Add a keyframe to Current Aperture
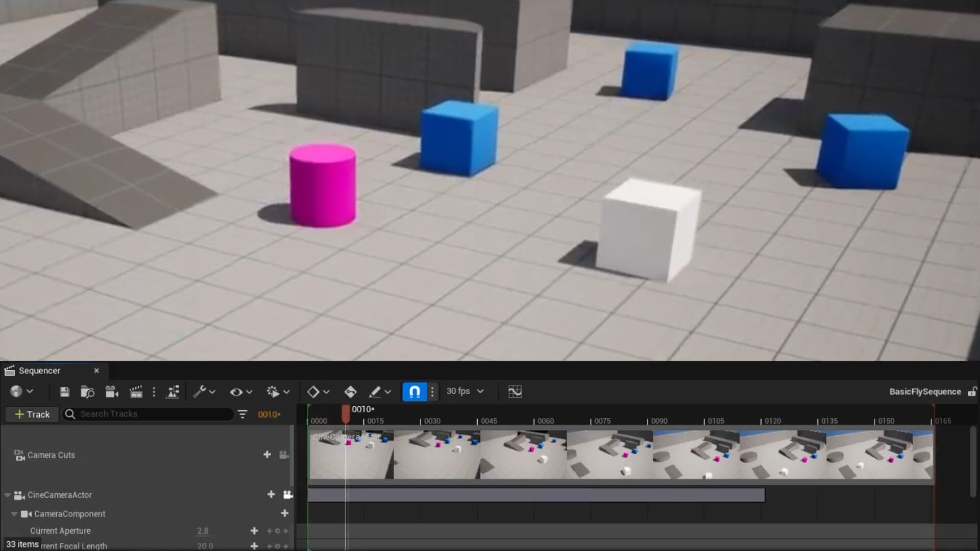This screenshot has height=551, width=980. [254, 531]
